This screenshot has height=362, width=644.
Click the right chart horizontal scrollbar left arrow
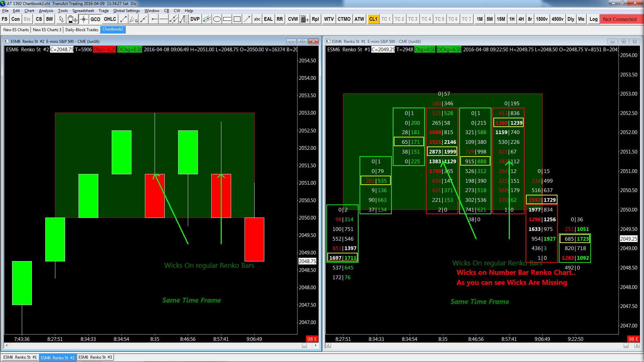328,345
